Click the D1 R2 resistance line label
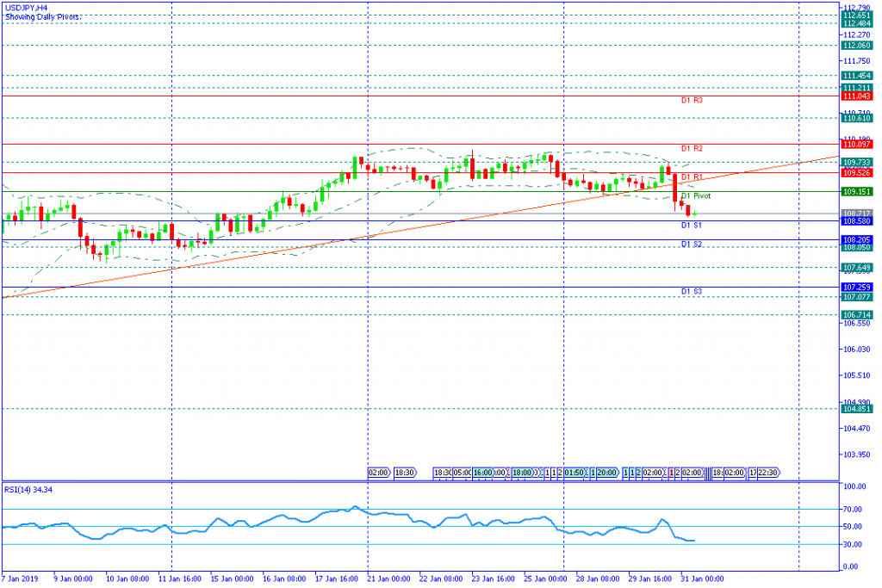882x588 pixels. [692, 148]
